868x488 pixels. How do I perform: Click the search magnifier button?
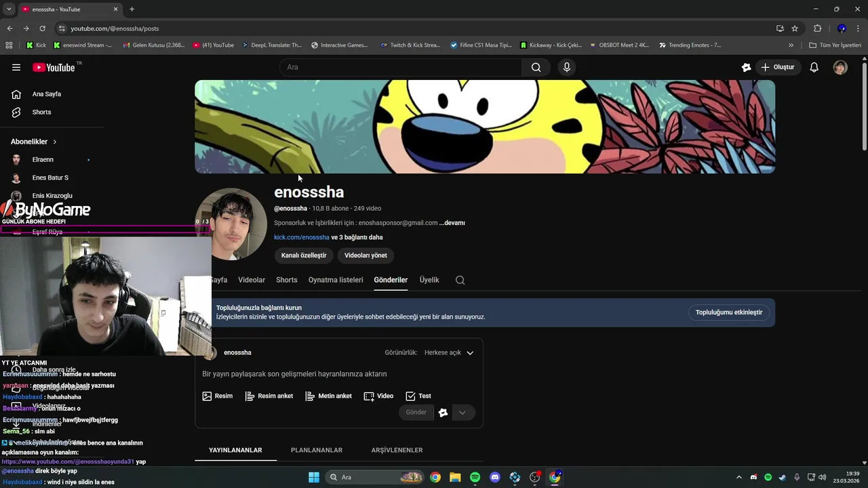pos(536,67)
